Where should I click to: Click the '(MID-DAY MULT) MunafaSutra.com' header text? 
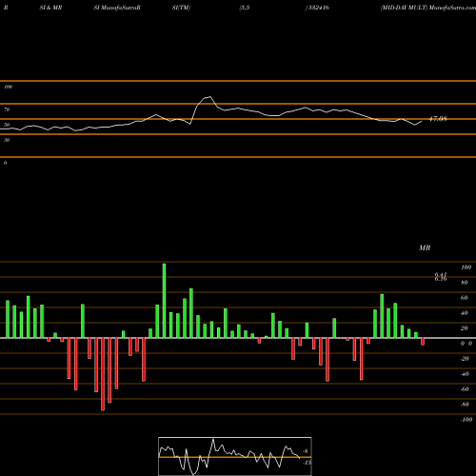428,8
